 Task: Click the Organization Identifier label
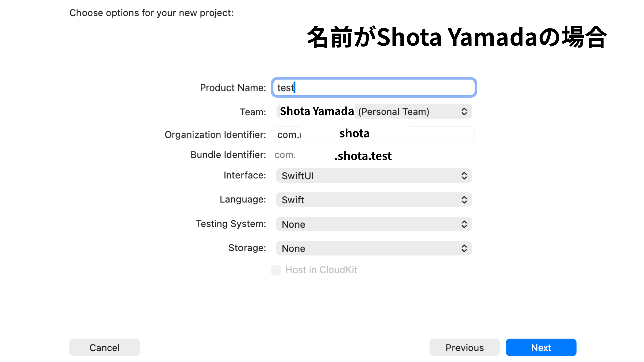215,135
